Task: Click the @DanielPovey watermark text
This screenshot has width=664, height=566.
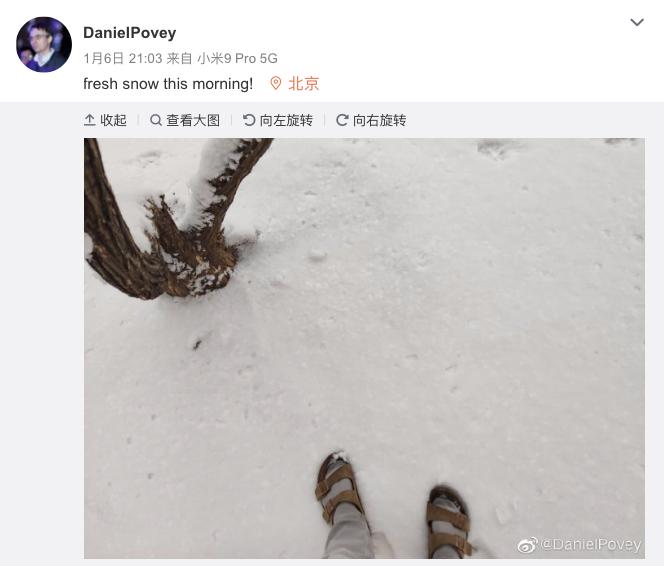Action: [591, 544]
